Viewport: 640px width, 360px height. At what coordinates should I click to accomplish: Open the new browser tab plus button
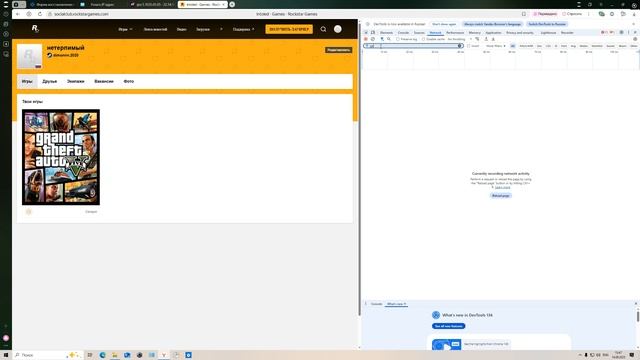[x=232, y=4]
